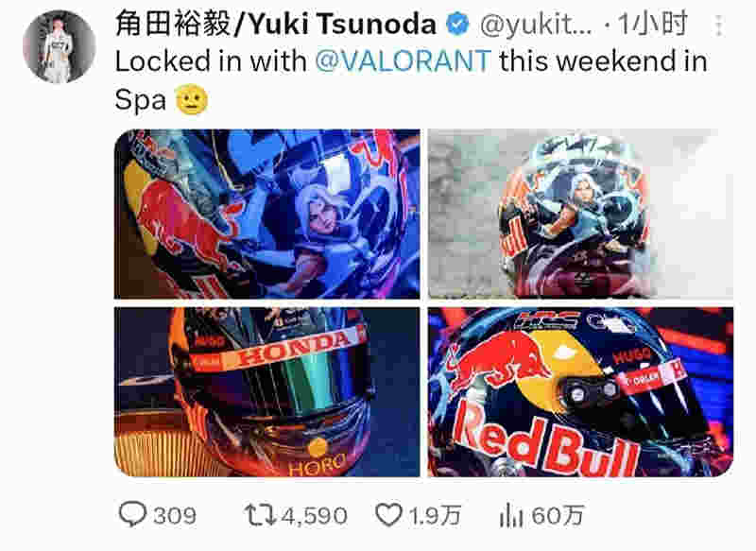
Task: Click the tweet text 'Locked in with'
Action: coord(211,61)
